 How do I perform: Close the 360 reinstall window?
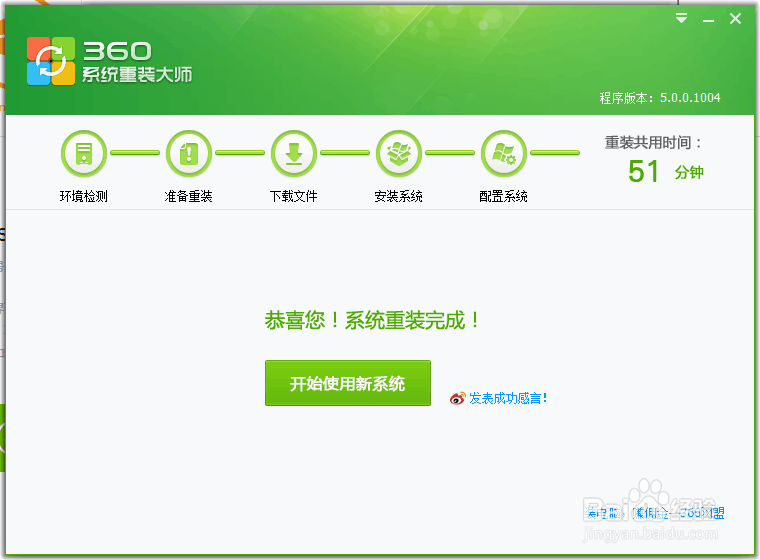pyautogui.click(x=735, y=18)
